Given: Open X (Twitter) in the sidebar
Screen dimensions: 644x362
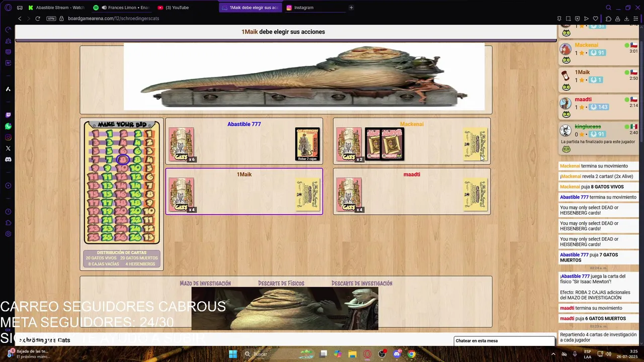Looking at the screenshot, I should [8, 148].
